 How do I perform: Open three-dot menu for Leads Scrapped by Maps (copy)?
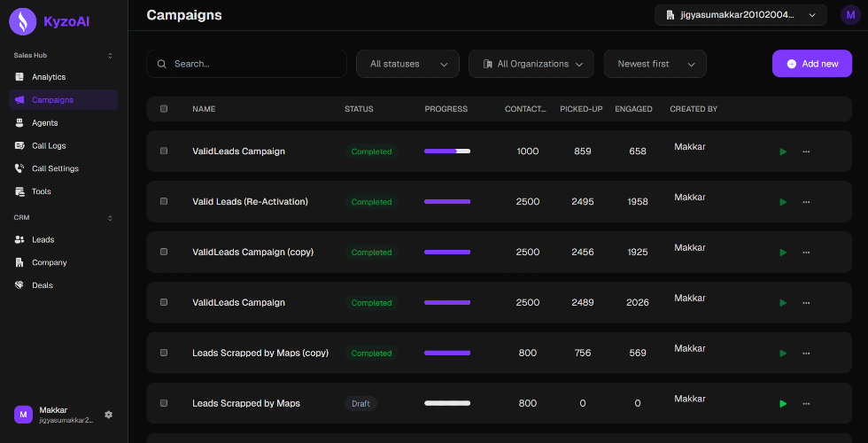806,354
